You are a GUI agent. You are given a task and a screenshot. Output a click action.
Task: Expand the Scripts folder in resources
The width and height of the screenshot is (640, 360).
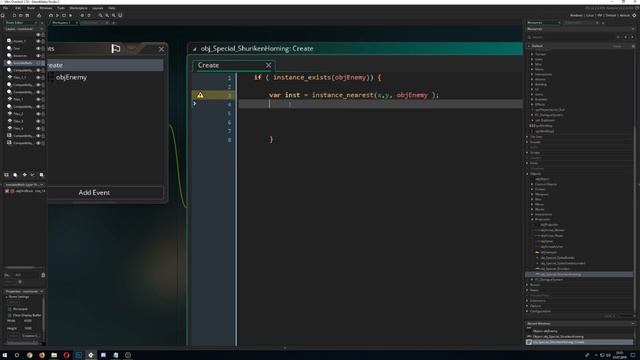(x=528, y=153)
